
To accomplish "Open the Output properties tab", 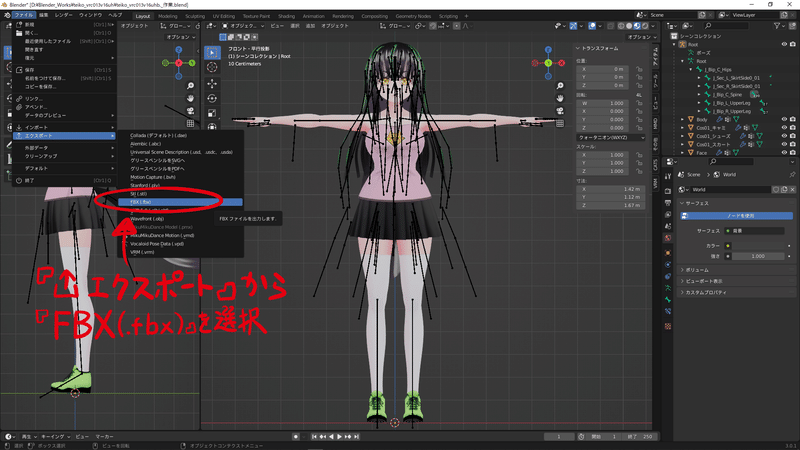I will point(668,203).
